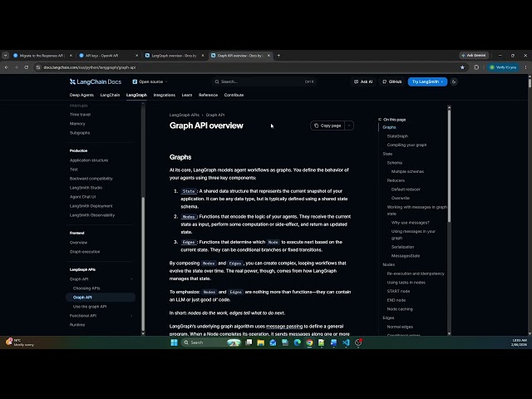Open Application structure in the sidebar

(x=89, y=160)
